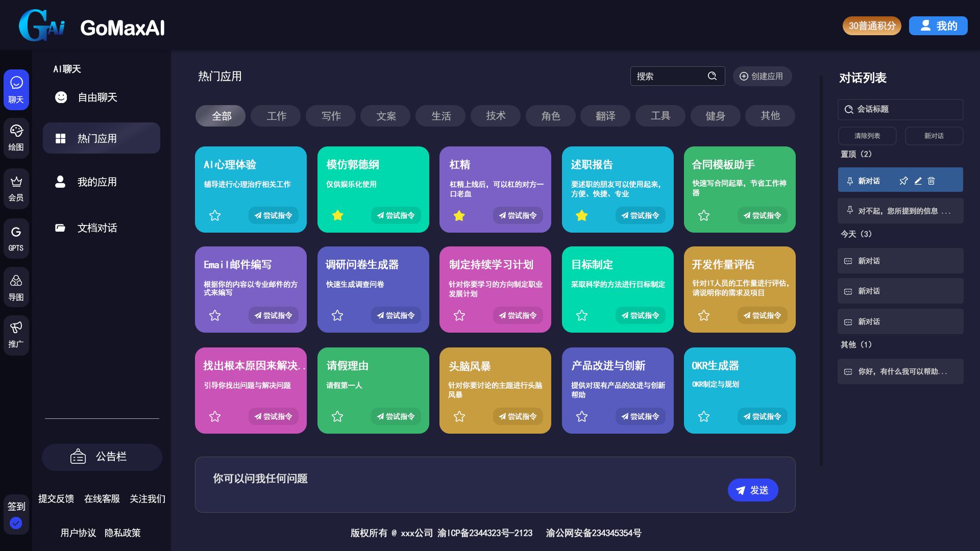Click the trash icon on pinned 新对话
Screen dimensions: 980x551
[931, 181]
